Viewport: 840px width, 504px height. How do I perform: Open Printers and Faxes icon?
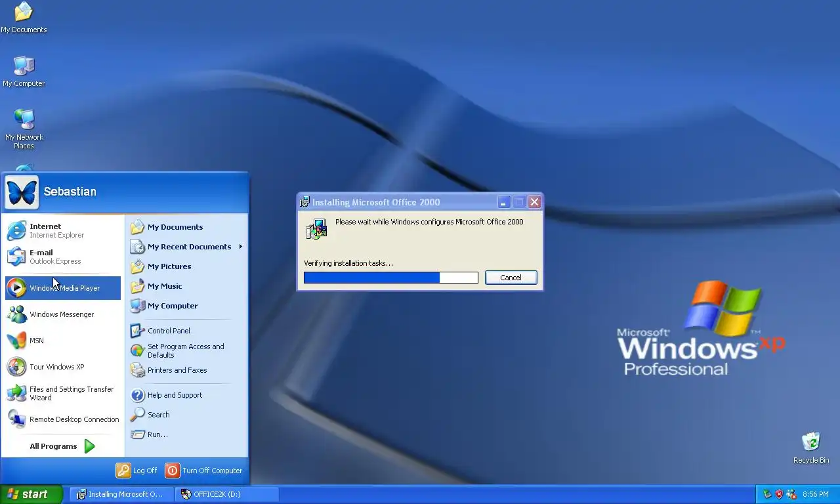137,370
